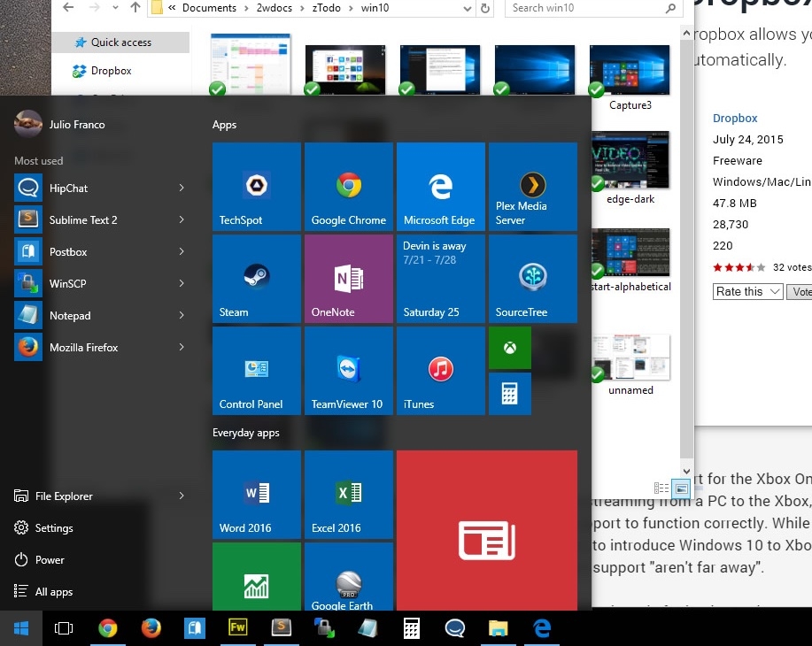Open Settings from Start menu
This screenshot has height=646, width=812.
[53, 528]
